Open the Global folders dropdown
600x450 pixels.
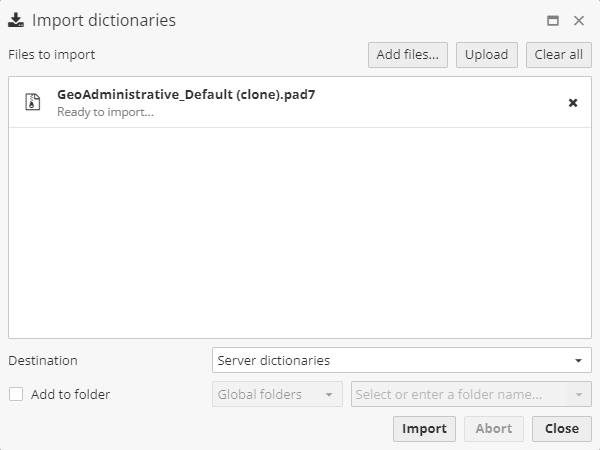tap(277, 394)
